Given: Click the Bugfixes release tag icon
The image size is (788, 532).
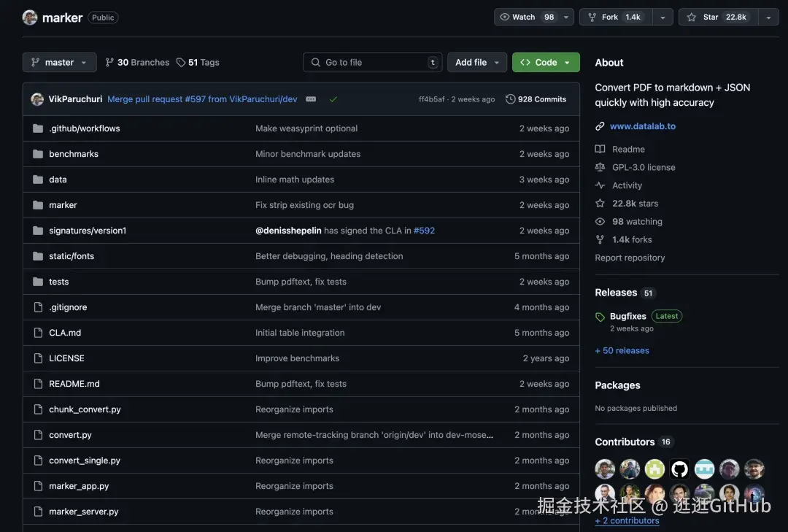Looking at the screenshot, I should point(600,317).
